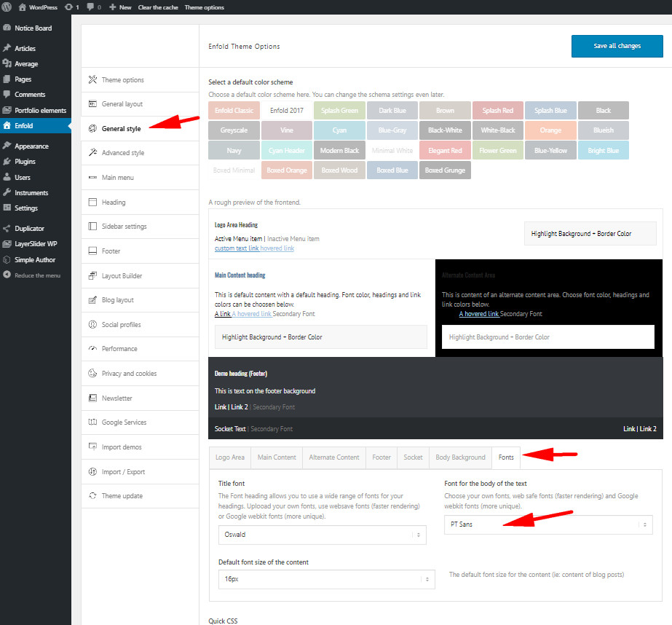Image resolution: width=672 pixels, height=625 pixels.
Task: Select the Boxed Wood color scheme
Action: pyautogui.click(x=339, y=170)
